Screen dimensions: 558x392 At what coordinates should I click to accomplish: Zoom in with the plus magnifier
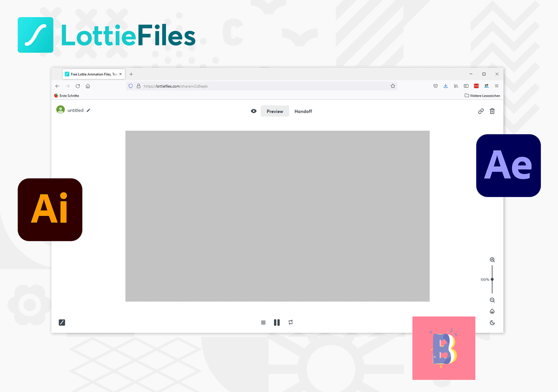tap(492, 260)
